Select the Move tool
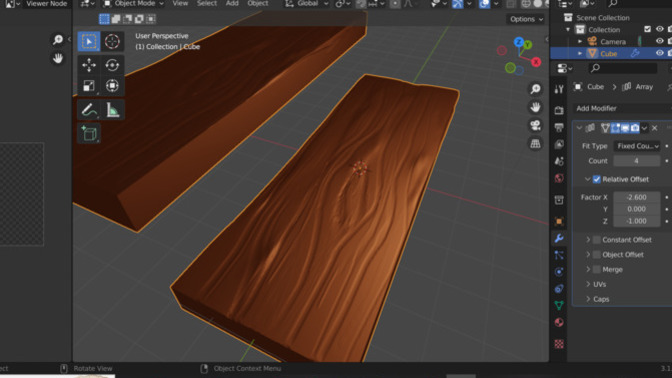The height and width of the screenshot is (378, 672). click(x=89, y=65)
